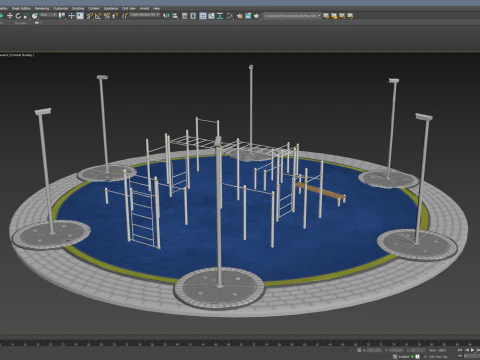Open the Help menu
Viewport: 480px width, 360px height.
(x=157, y=8)
